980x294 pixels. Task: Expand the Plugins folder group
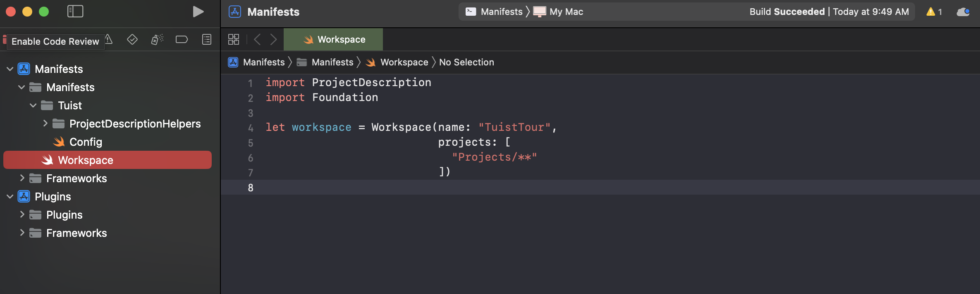tap(22, 214)
